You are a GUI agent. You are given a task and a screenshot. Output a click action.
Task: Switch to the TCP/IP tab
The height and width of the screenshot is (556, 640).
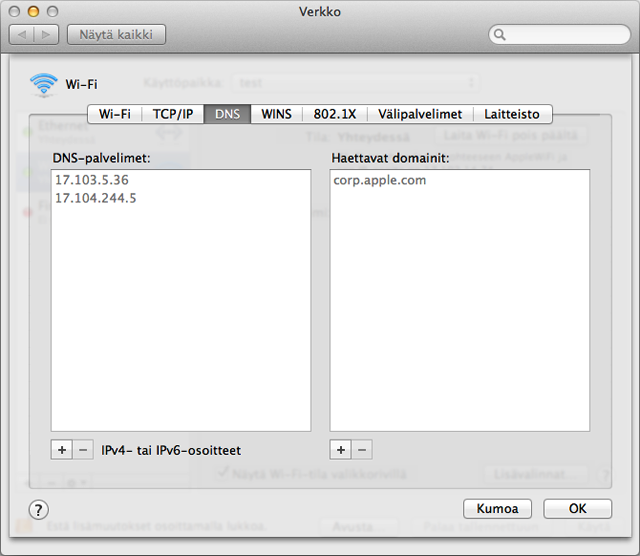click(x=173, y=114)
